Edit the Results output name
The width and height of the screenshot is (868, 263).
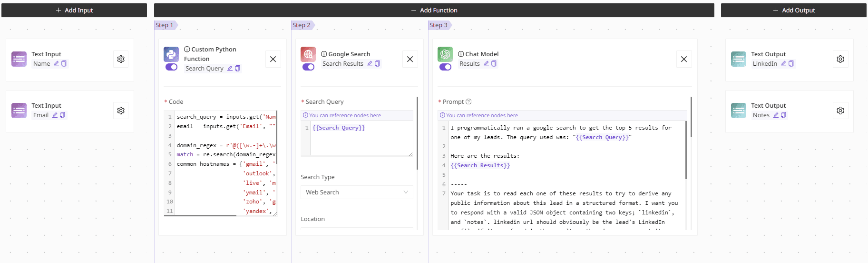(x=486, y=63)
